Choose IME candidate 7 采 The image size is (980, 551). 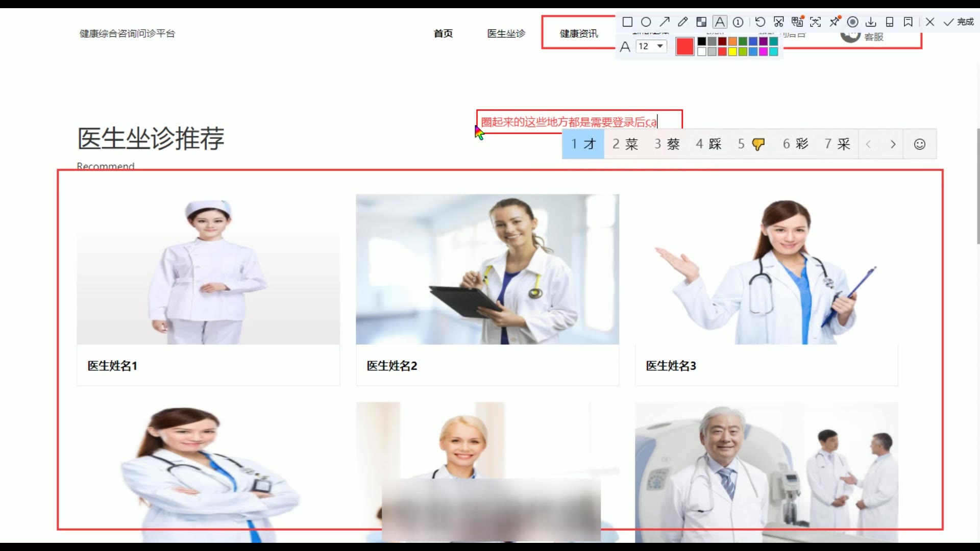(837, 144)
